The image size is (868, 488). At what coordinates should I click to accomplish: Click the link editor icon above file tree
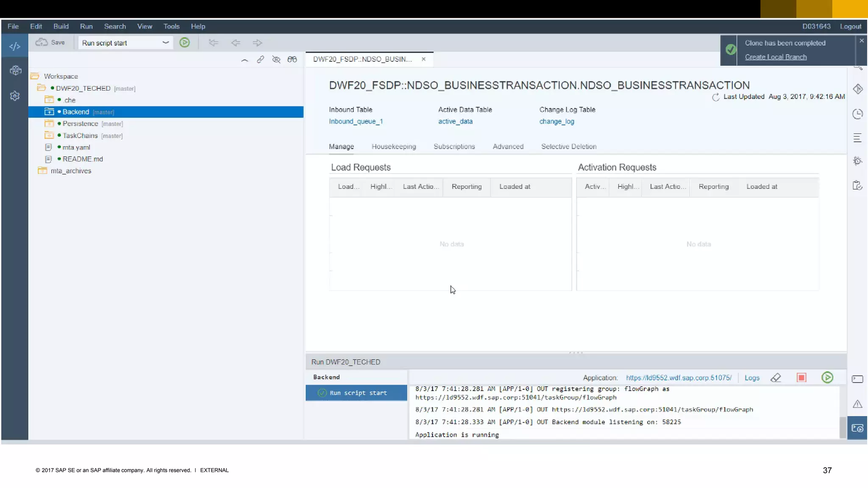coord(260,60)
